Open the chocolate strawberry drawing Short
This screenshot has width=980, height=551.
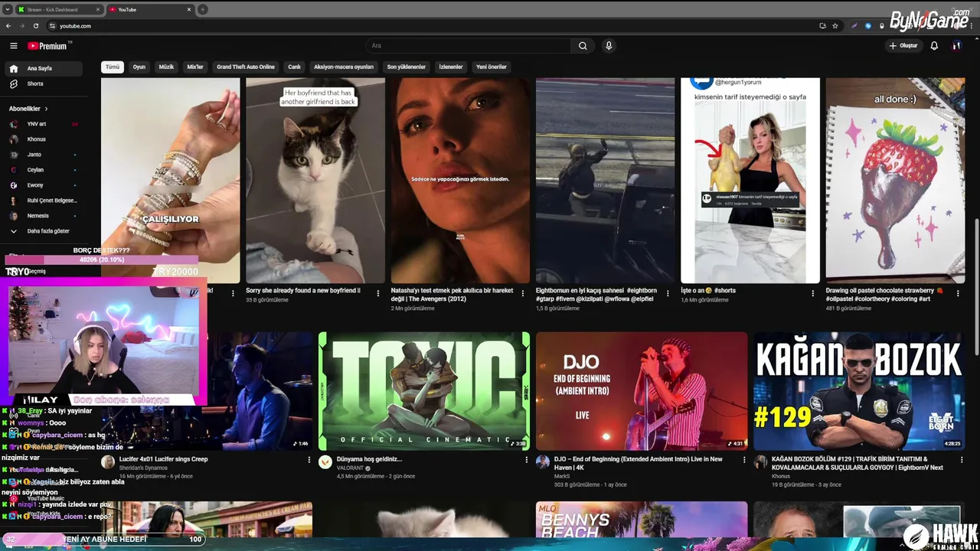tap(895, 181)
